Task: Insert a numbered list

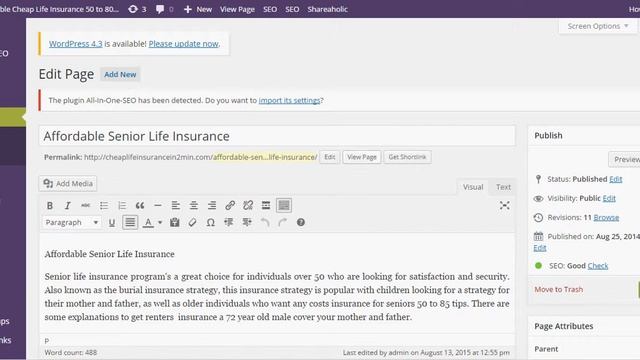Action: (122, 205)
